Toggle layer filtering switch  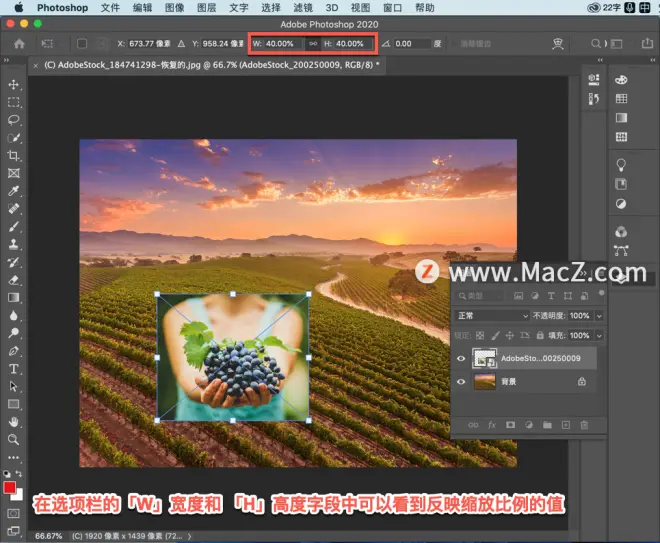(x=601, y=293)
